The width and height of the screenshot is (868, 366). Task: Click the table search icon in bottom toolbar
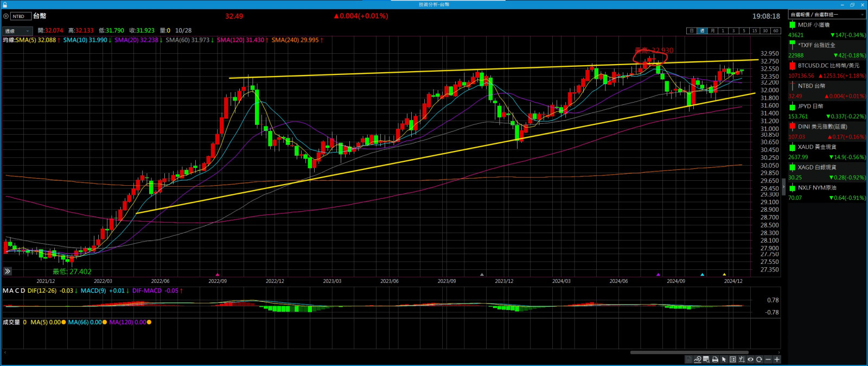[x=706, y=359]
